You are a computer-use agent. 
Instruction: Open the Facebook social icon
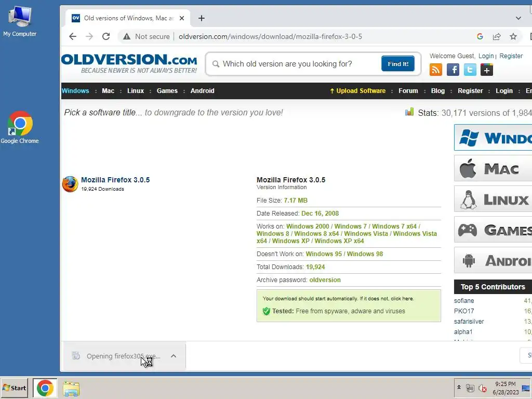pyautogui.click(x=453, y=70)
